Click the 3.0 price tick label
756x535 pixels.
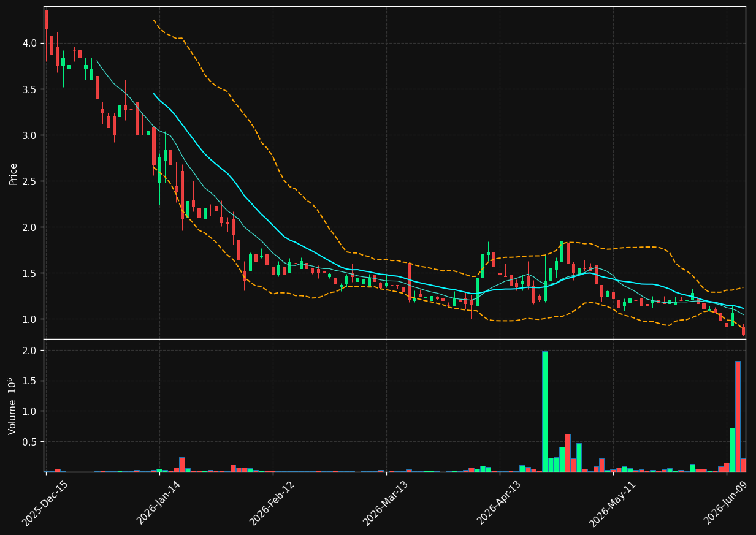[x=30, y=135]
